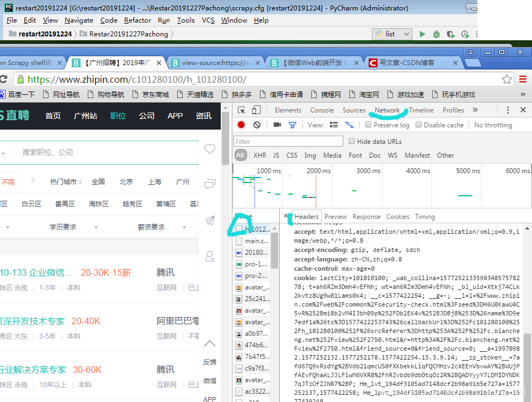Toggle DevTools device mode icon
This screenshot has height=402, width=532.
point(256,110)
